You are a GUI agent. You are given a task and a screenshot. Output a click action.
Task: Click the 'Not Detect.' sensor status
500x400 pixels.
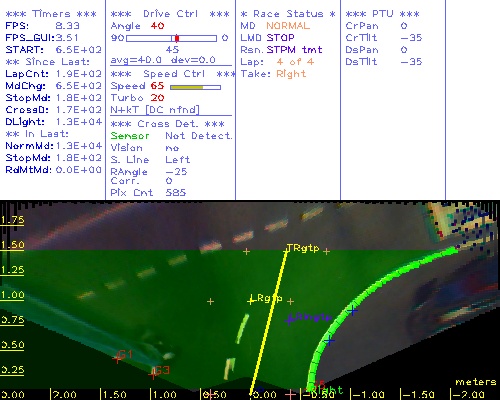(199, 136)
